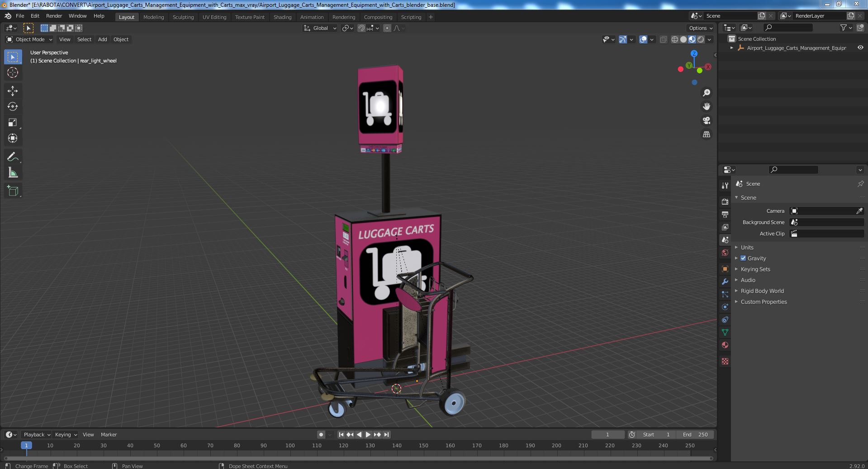The image size is (868, 469).
Task: Click the timeline Marker menu
Action: coord(109,435)
